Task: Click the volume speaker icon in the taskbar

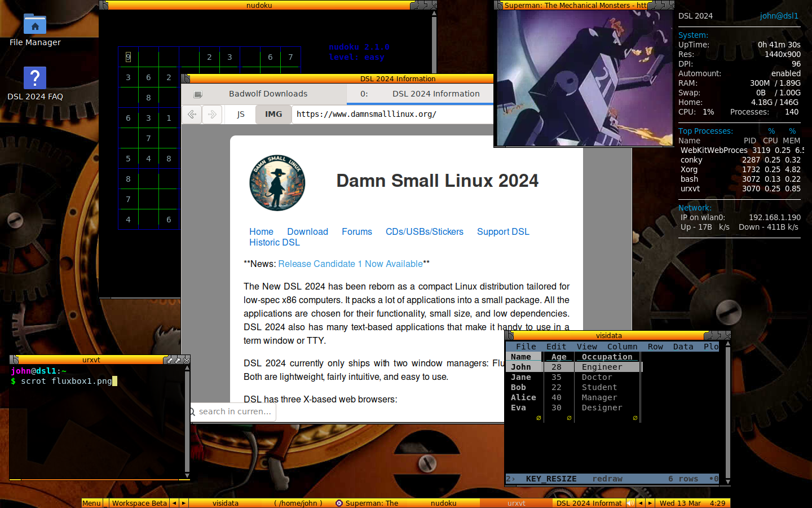Action: (x=630, y=503)
